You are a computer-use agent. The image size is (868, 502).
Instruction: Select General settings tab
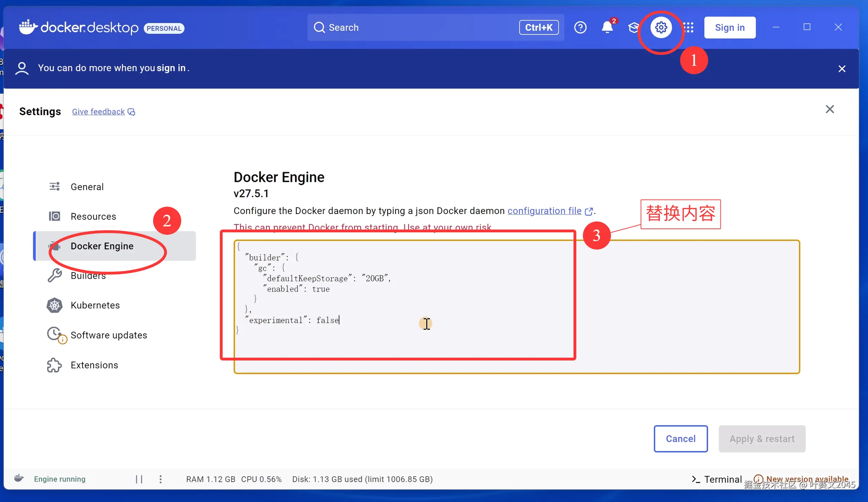click(87, 187)
